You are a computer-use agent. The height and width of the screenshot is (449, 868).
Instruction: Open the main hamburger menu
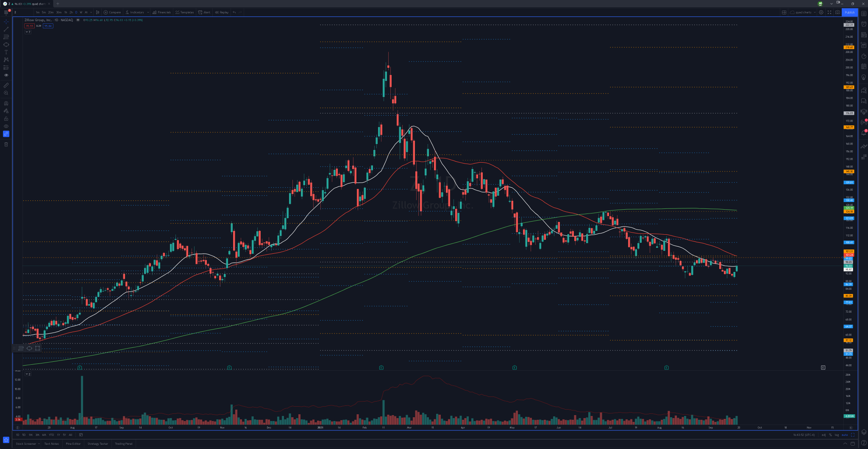6,12
